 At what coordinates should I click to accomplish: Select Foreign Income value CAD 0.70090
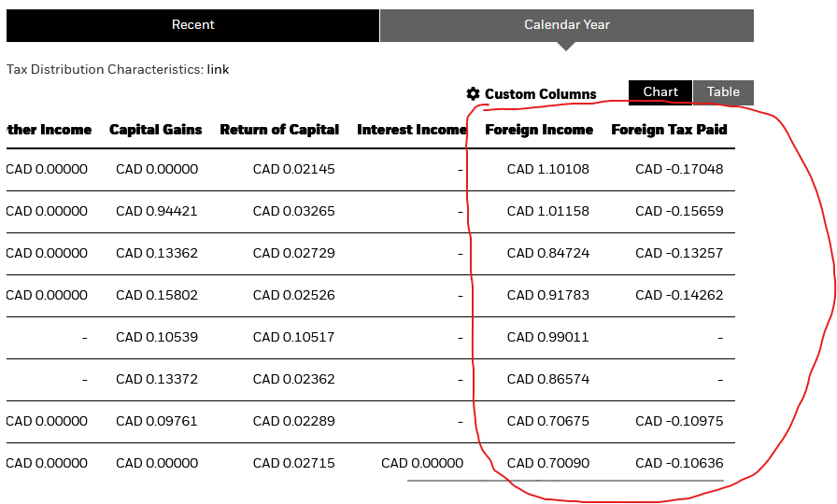(x=548, y=464)
